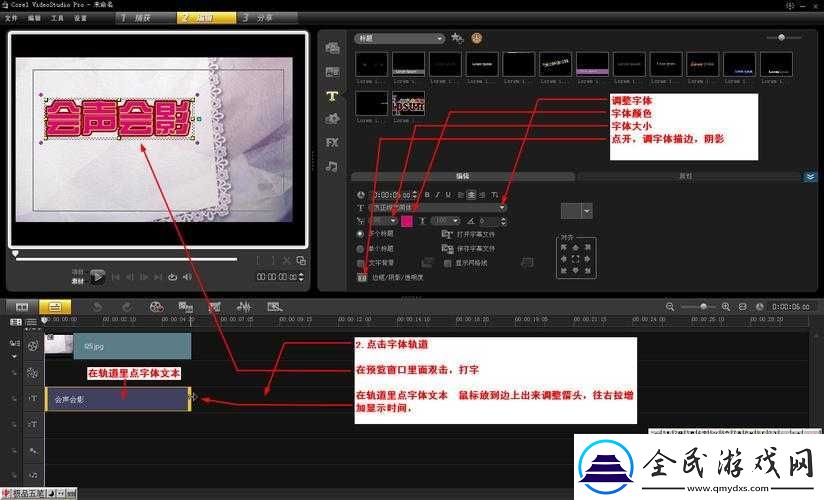824x500 pixels.
Task: Toggle the Repeat loop playback button
Action: point(172,277)
